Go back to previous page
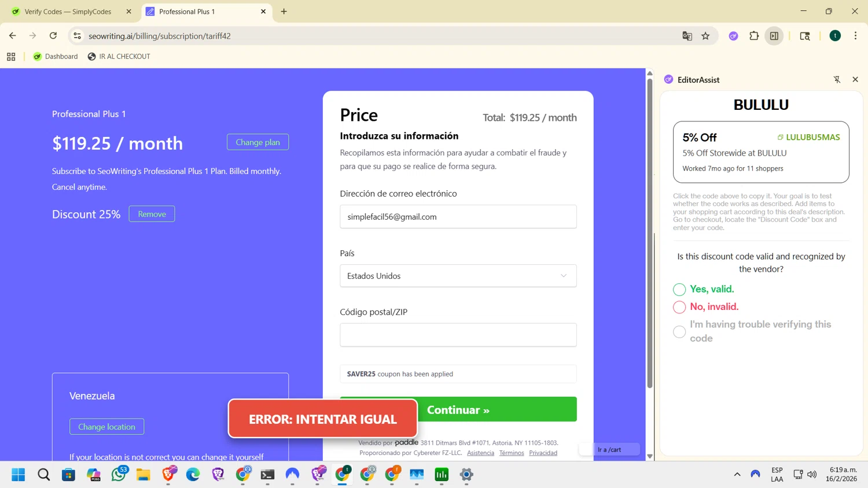This screenshot has width=868, height=488. tap(13, 36)
